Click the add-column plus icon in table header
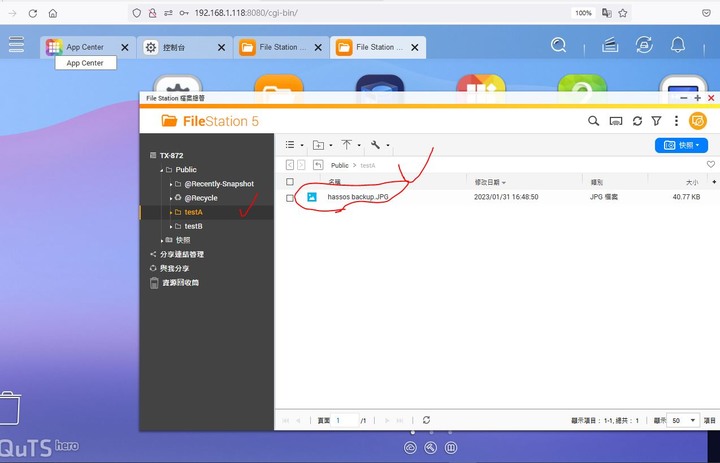This screenshot has width=720, height=463. tap(714, 182)
